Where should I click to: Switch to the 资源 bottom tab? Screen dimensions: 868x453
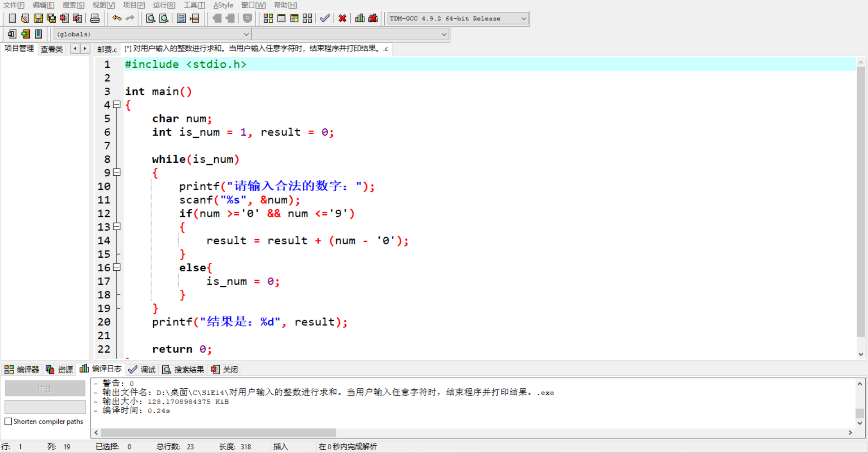60,369
